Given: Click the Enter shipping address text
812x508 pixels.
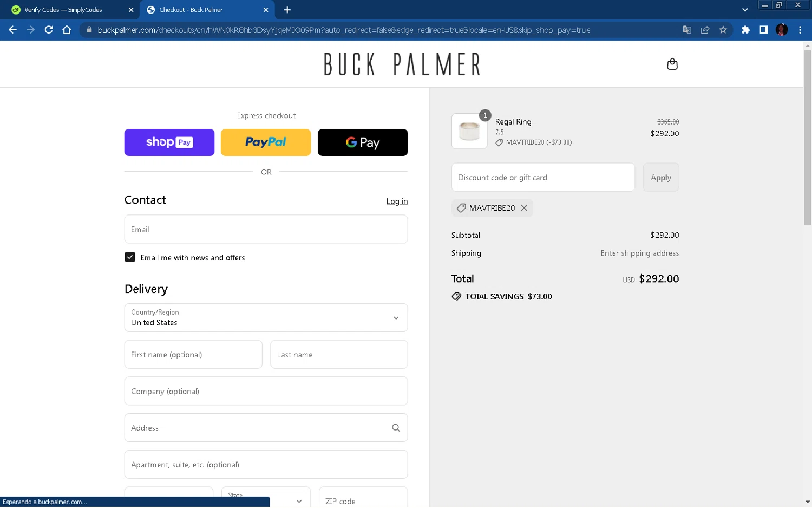Looking at the screenshot, I should [639, 253].
